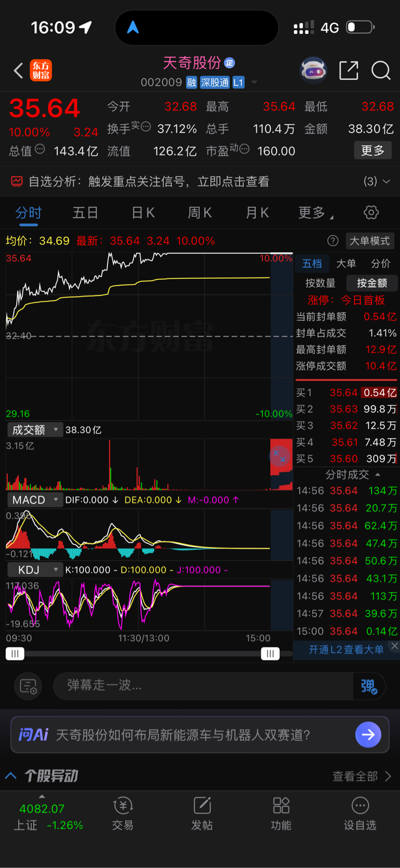Tap the 涨停:今日首板 label
Screen dimensions: 400x868
coord(346,300)
